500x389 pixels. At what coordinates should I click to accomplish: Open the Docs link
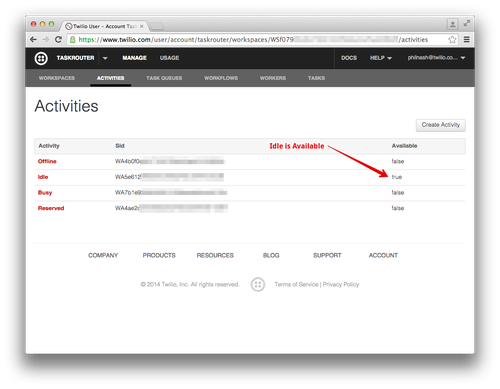pos(349,58)
